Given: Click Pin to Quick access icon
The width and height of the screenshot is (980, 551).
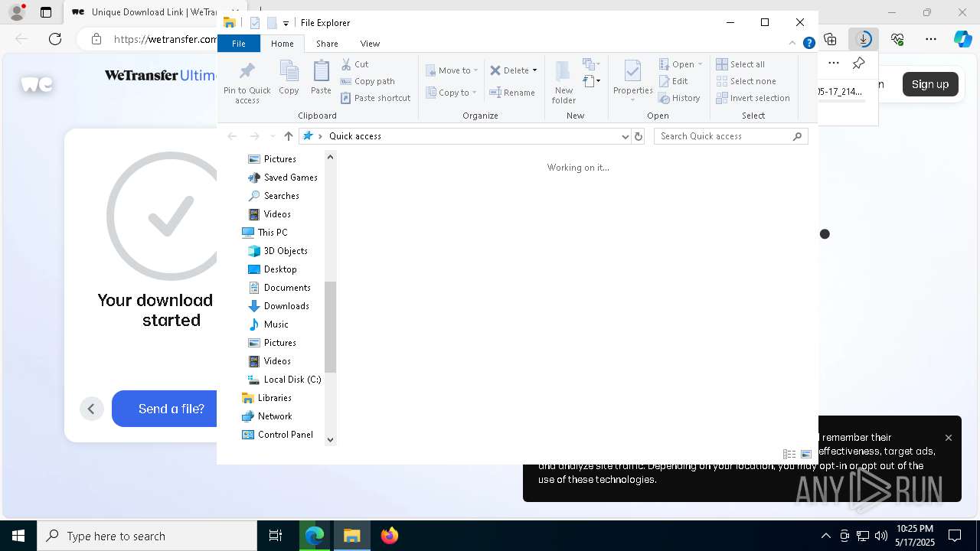Looking at the screenshot, I should pyautogui.click(x=247, y=83).
